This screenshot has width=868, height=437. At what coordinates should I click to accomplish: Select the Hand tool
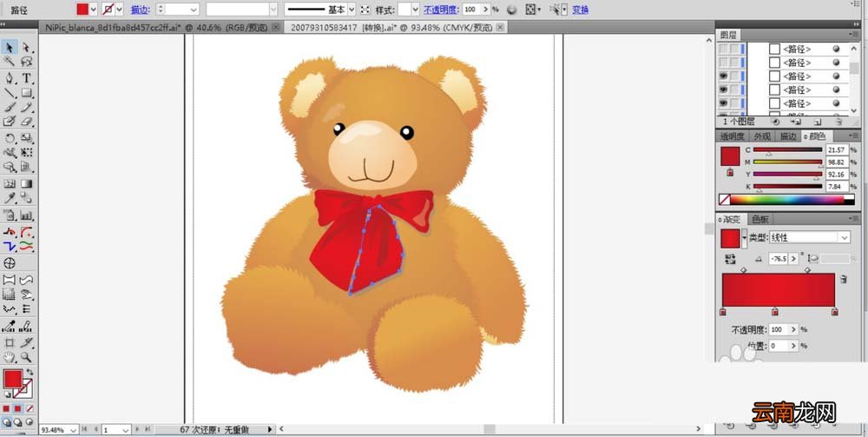[10, 357]
